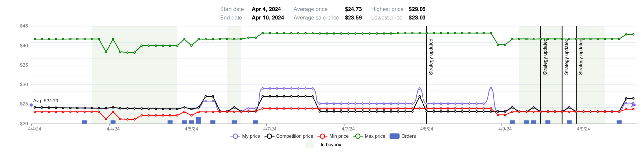Click the Highest price value $29.05
Viewport: 644px width, 152px height.
[417, 9]
